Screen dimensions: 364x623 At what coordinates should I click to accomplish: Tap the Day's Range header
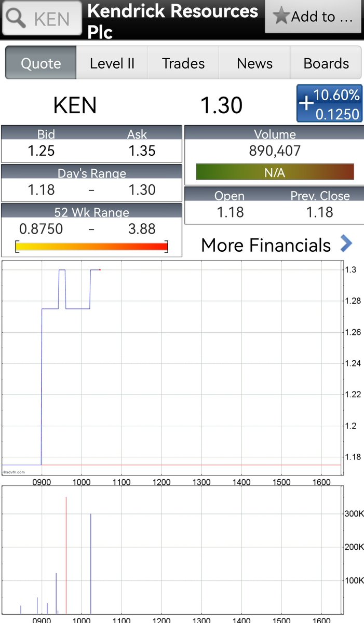click(x=92, y=173)
